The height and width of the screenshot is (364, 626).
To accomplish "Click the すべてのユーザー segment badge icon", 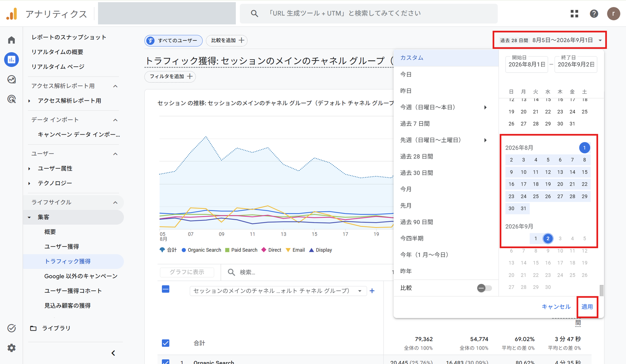I will pyautogui.click(x=151, y=41).
